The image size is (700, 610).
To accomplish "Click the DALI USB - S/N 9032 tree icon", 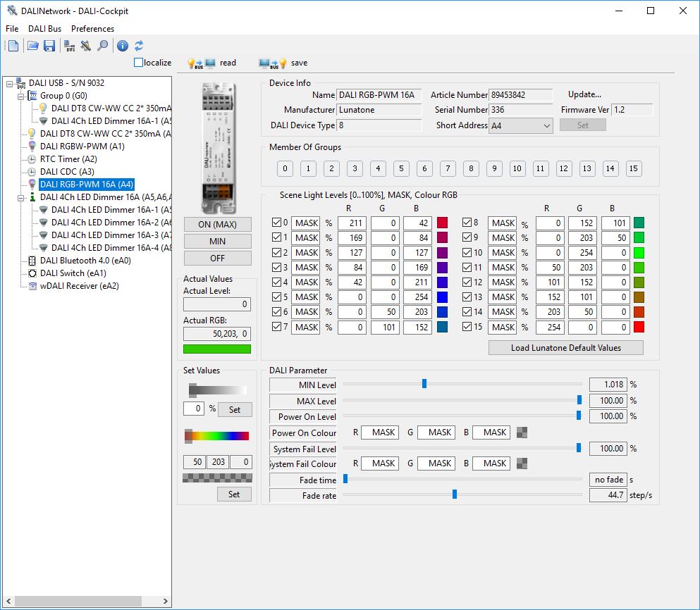I will [x=20, y=83].
